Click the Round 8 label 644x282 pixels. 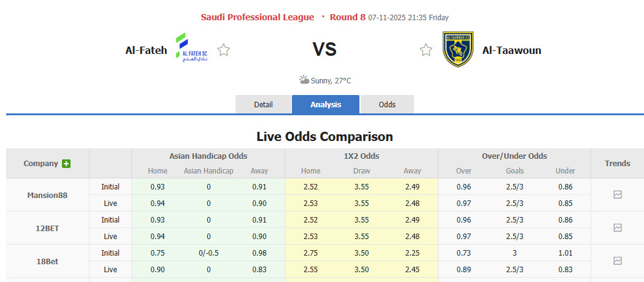click(347, 17)
